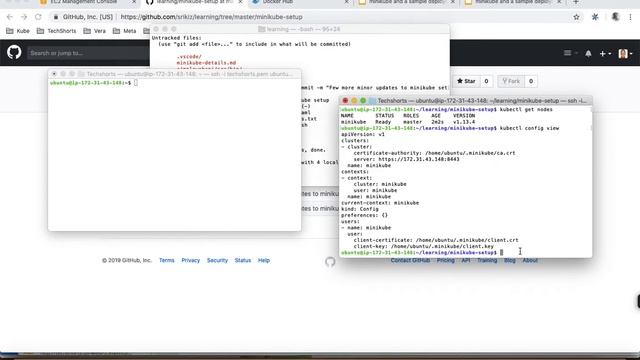Switch to EC2 Management Console tab
The image size is (640, 360).
point(84,2)
